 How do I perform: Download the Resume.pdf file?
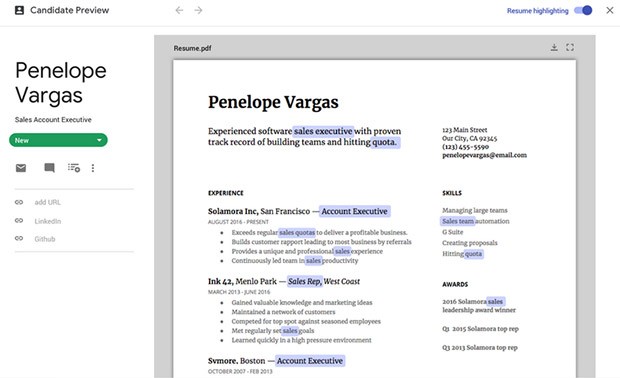[554, 47]
